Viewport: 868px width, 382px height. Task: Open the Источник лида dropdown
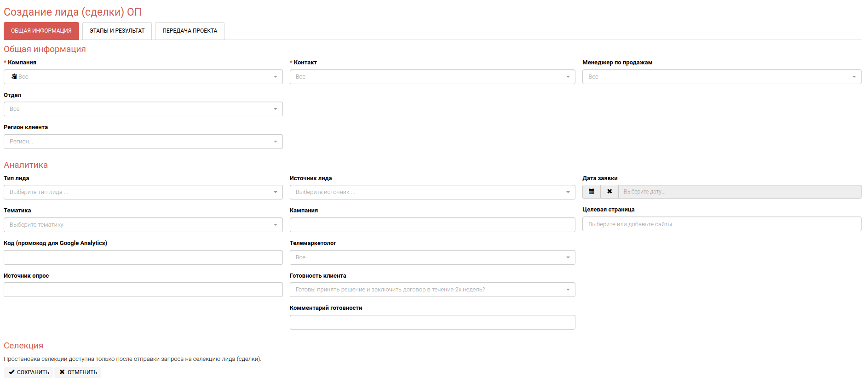pos(432,192)
